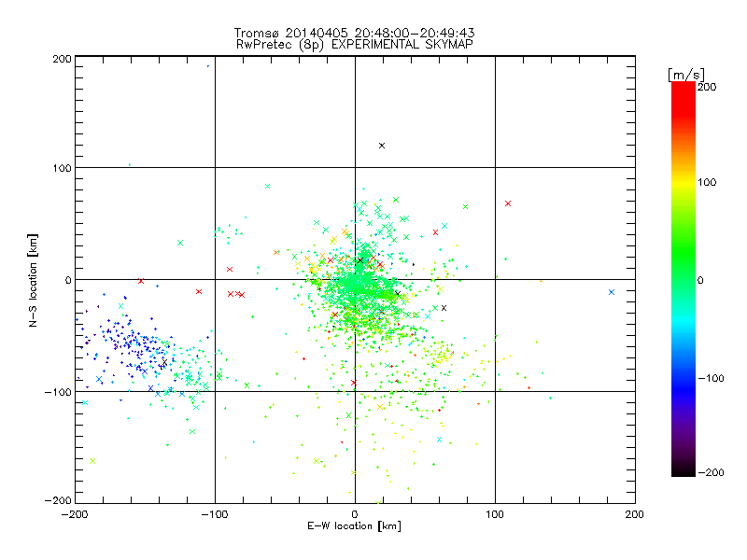Click the yellow-green X marker in the lower left corner
This screenshot has width=747, height=560.
click(x=92, y=461)
